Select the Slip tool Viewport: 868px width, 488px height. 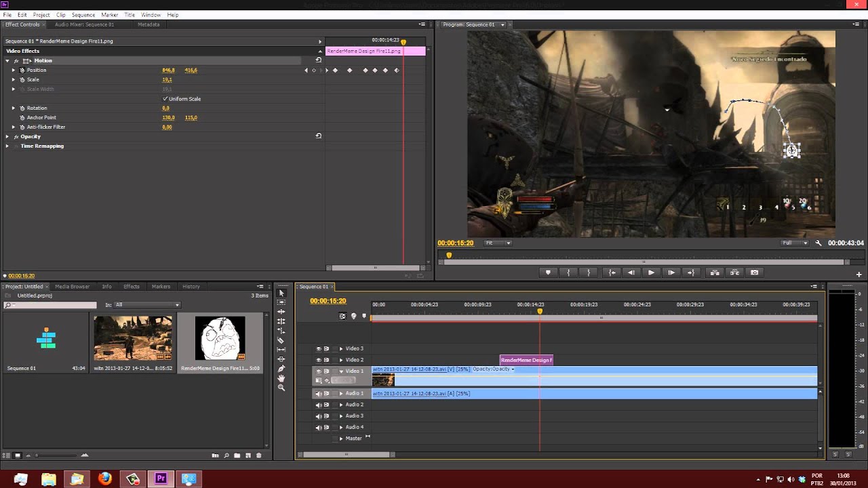281,350
